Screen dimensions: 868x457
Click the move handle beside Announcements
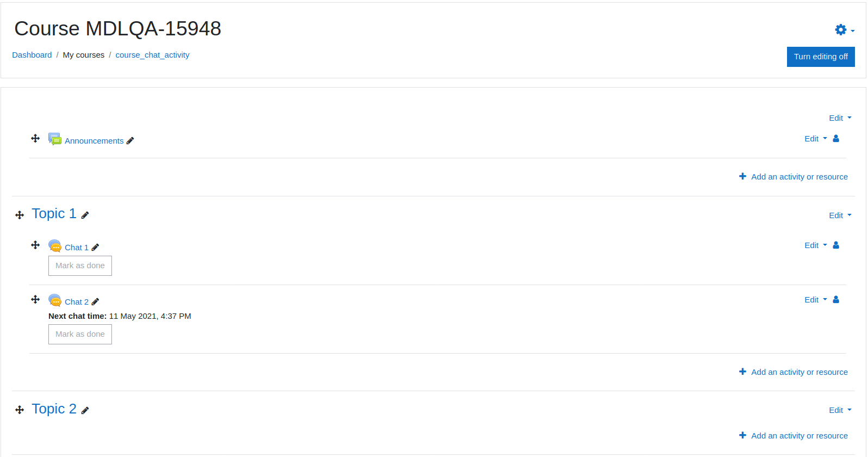point(35,139)
